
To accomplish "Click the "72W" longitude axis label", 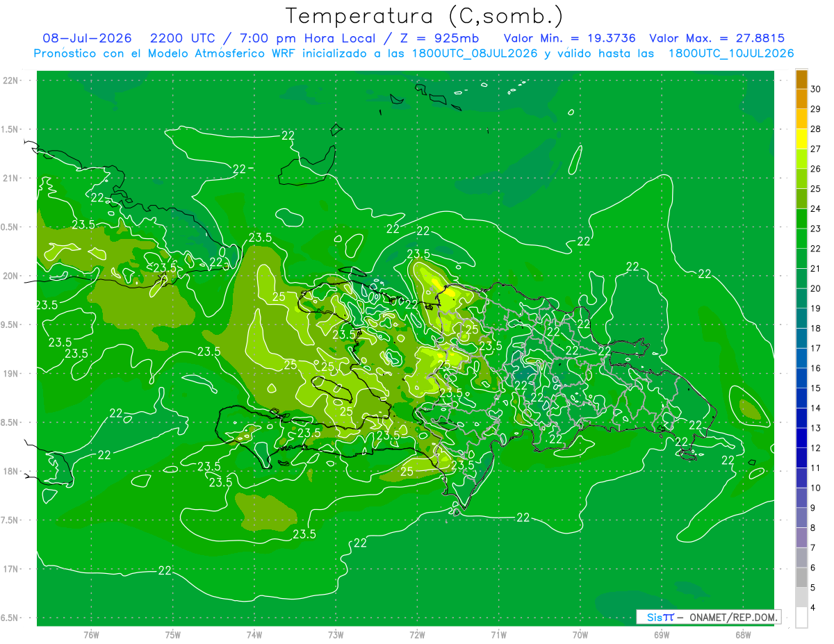I will pyautogui.click(x=417, y=634).
